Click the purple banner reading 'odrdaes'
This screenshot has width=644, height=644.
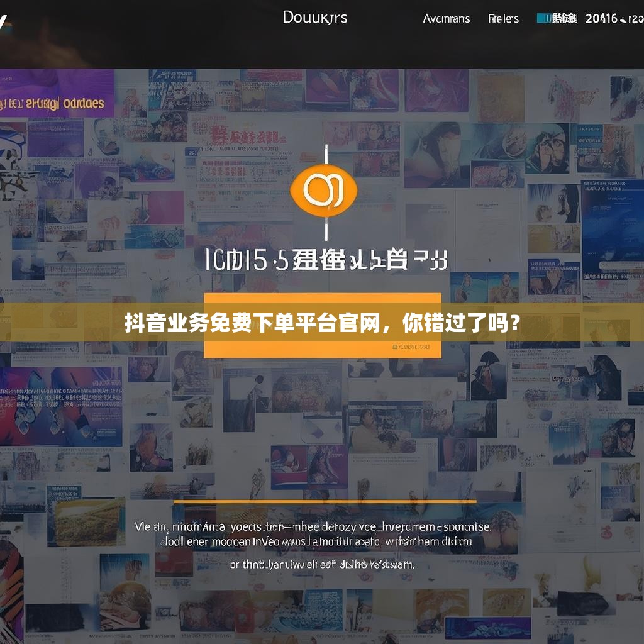click(57, 94)
